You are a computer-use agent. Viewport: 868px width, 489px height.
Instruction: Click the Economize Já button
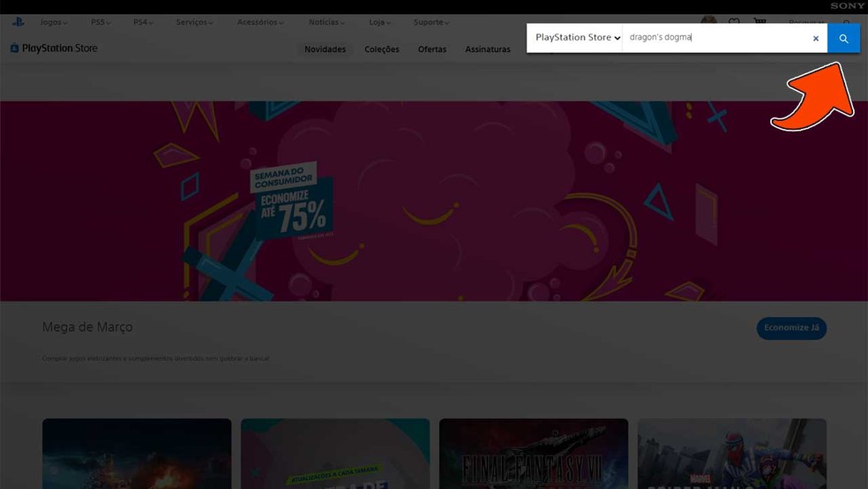pos(791,327)
